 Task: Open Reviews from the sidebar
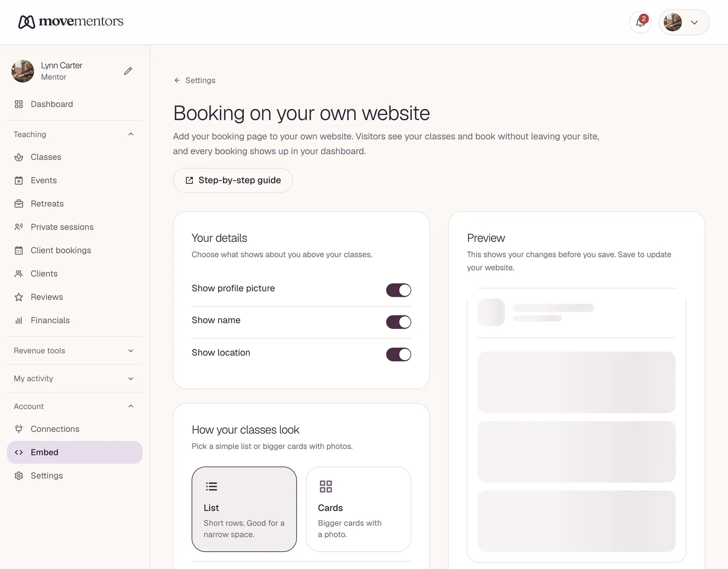click(x=75, y=297)
